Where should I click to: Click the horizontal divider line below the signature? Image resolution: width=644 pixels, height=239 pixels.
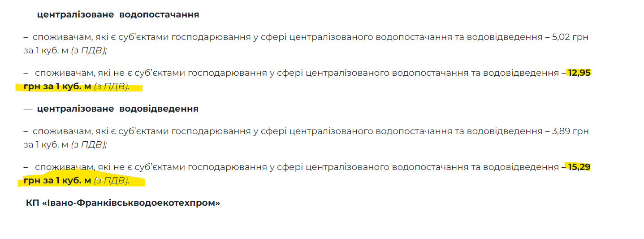click(307, 223)
